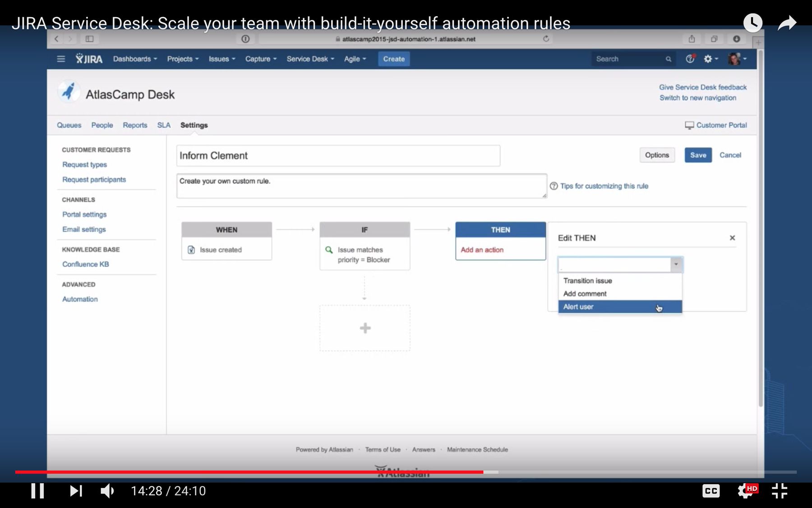Toggle closed captions
Screen dimensions: 812x508
(x=711, y=491)
